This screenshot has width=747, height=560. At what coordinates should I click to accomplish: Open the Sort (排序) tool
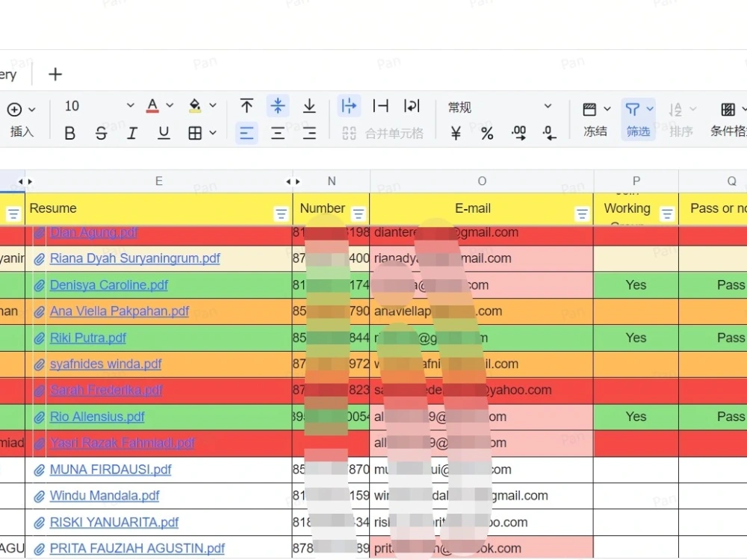pos(681,119)
